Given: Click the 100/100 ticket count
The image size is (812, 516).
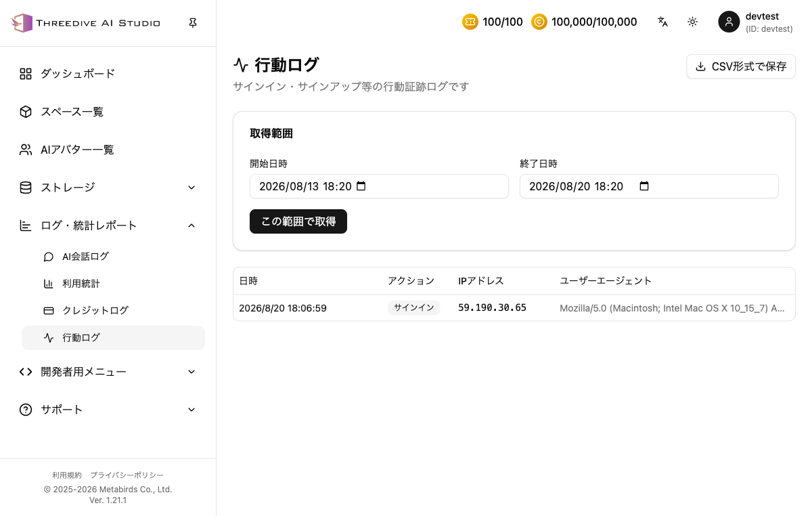Looking at the screenshot, I should pyautogui.click(x=503, y=22).
